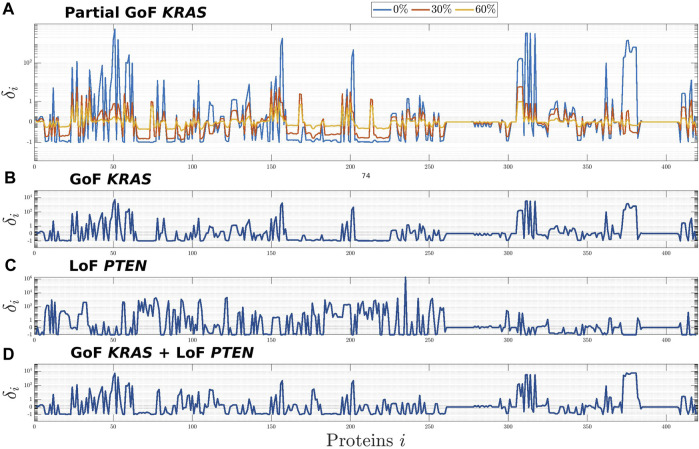Select panel label A
Image resolution: width=699 pixels, height=449 pixels.
8,7
